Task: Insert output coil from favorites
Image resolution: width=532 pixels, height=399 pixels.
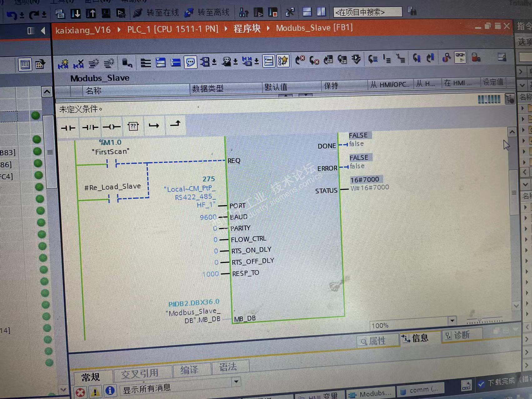Action: (112, 127)
